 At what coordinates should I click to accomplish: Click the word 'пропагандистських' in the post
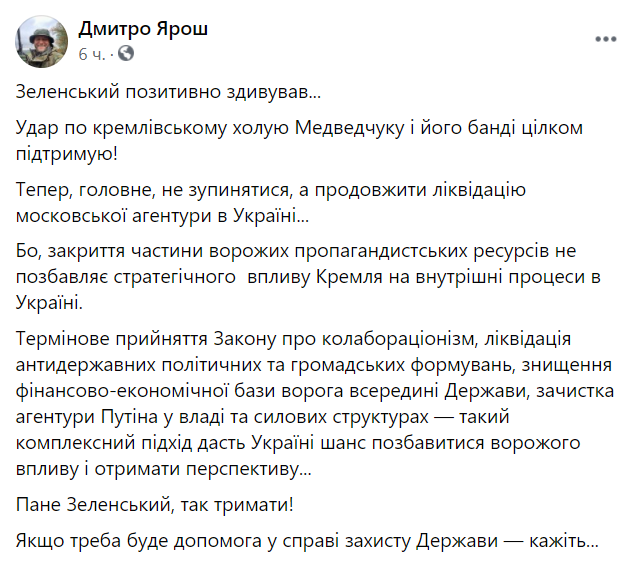381,251
